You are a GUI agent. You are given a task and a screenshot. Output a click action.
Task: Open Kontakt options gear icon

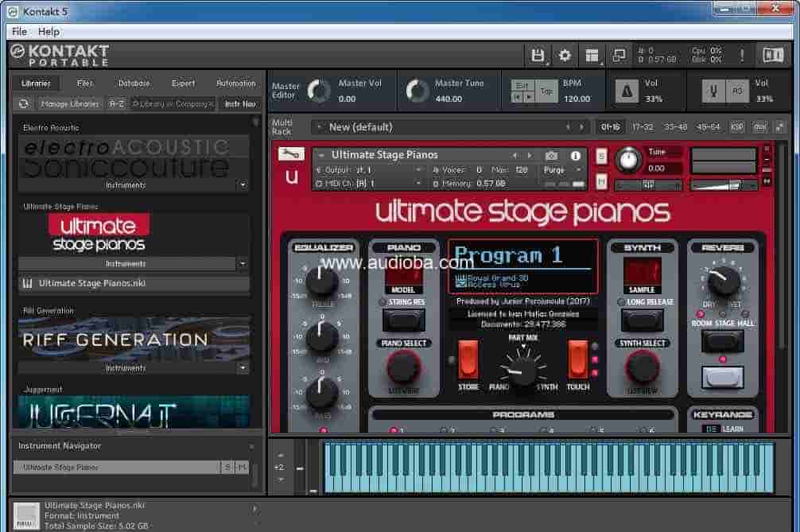point(565,55)
